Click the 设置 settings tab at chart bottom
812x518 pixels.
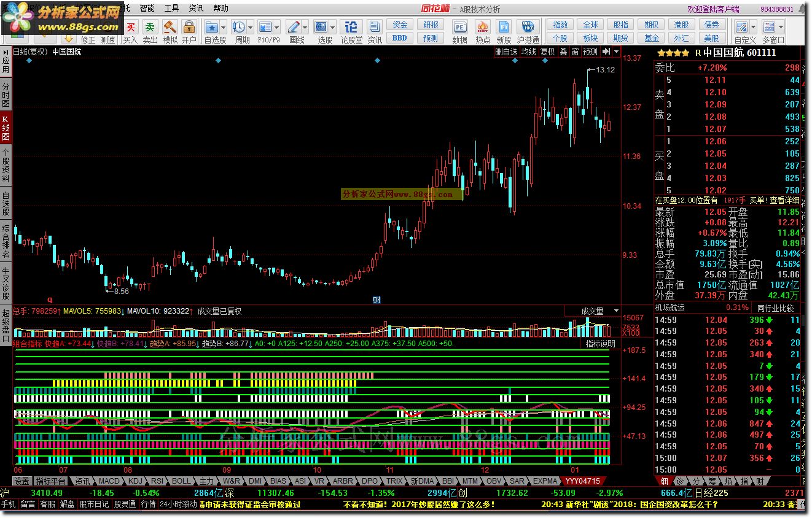(22, 481)
